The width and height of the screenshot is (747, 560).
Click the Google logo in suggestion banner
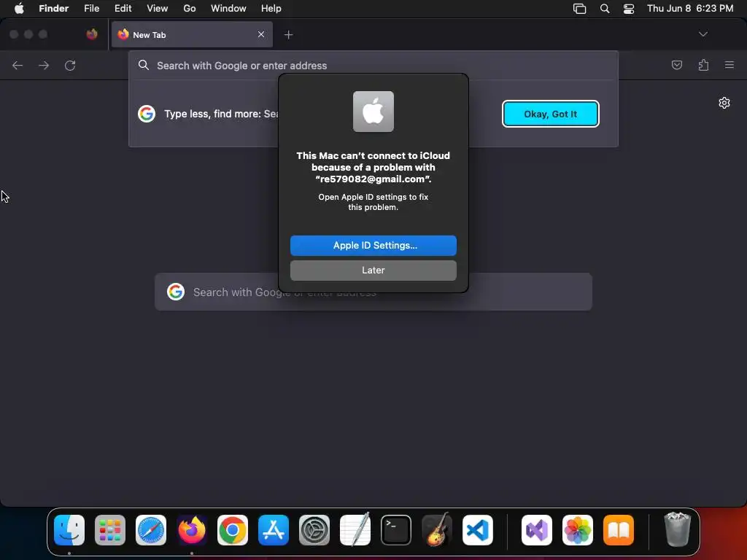147,114
